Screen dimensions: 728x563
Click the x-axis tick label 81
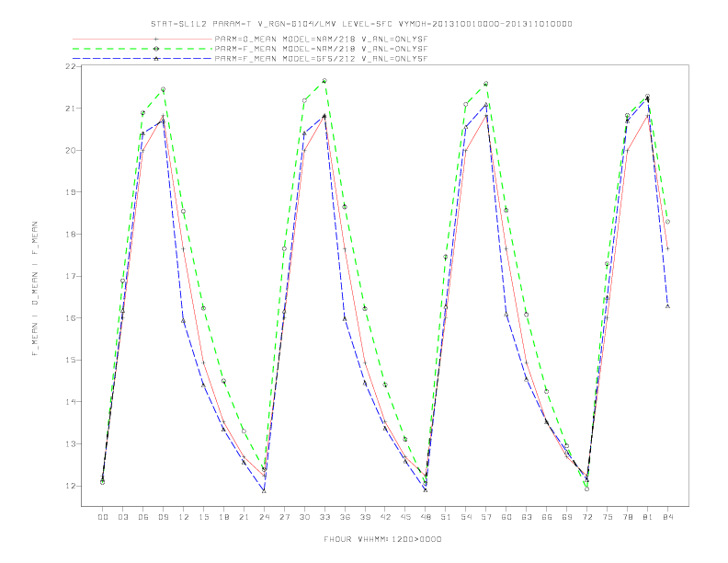pyautogui.click(x=648, y=517)
